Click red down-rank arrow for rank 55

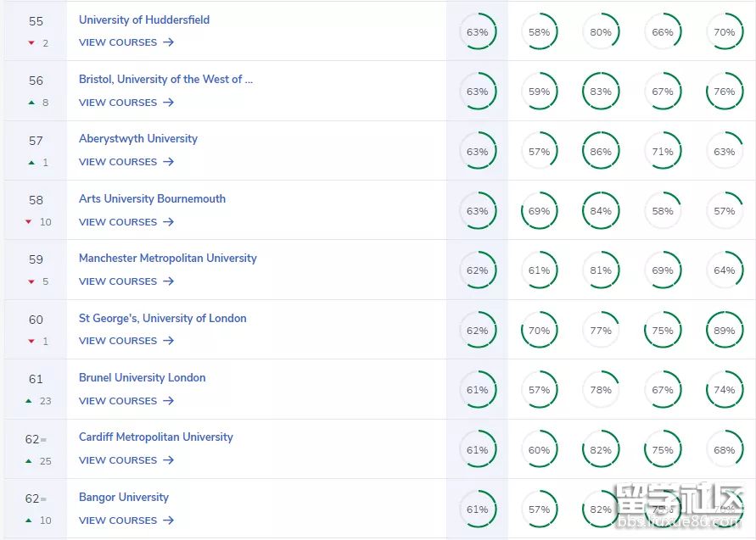(31, 43)
